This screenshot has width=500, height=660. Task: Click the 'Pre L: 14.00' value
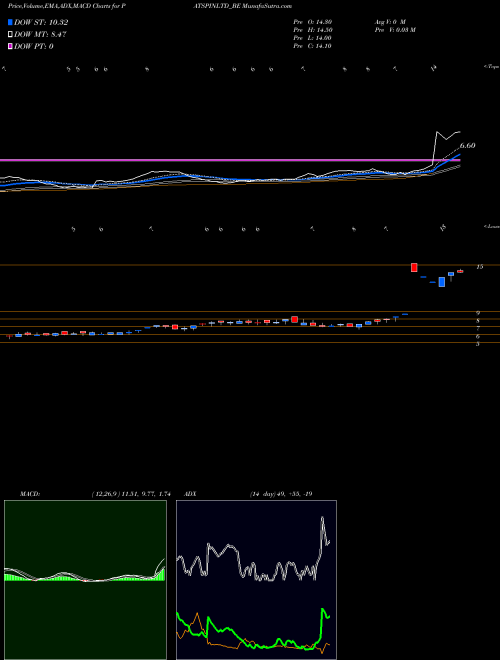[x=313, y=38]
